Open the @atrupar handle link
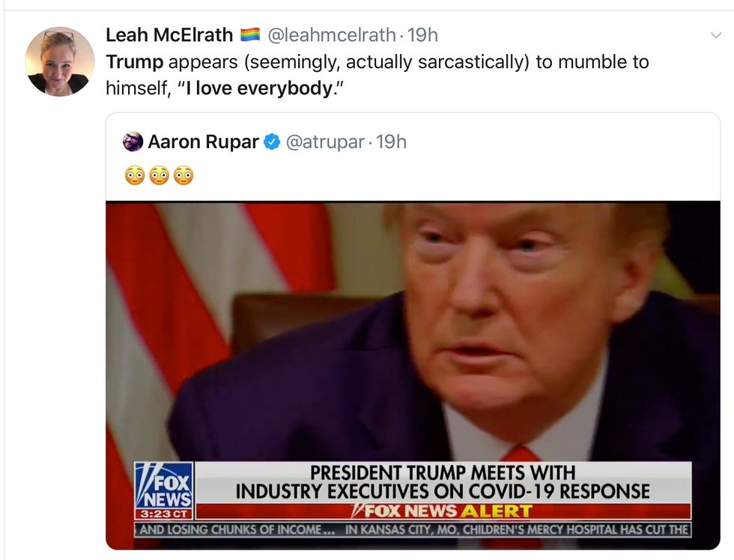Image resolution: width=734 pixels, height=560 pixels. tap(324, 141)
